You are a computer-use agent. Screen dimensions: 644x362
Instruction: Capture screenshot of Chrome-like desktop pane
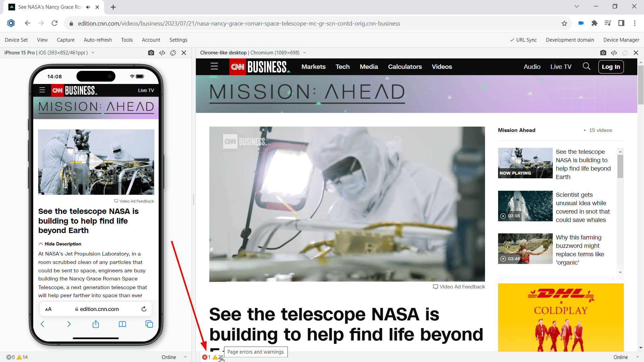pyautogui.click(x=603, y=53)
